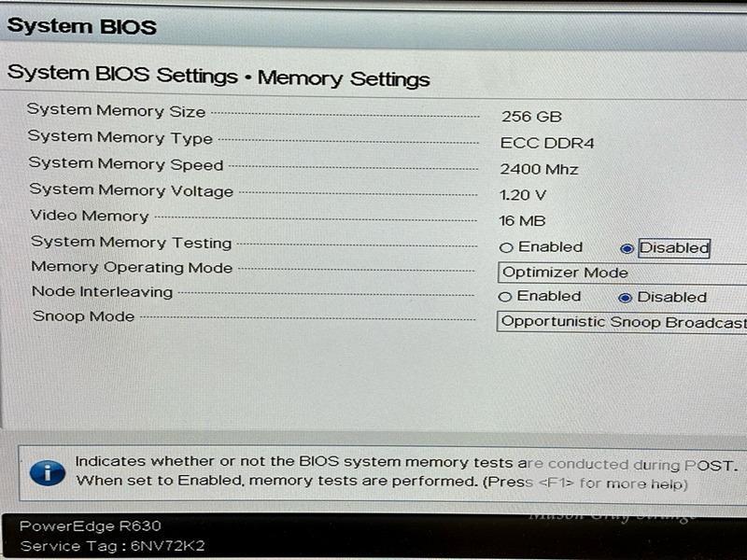Click the Service Tag 6NV72K2 text
747x560 pixels.
point(112,546)
